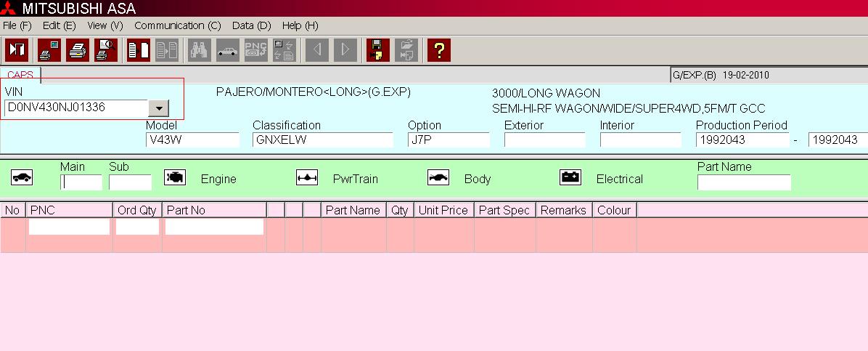Select the PwrTrain category icon
868x351 pixels.
click(x=307, y=178)
